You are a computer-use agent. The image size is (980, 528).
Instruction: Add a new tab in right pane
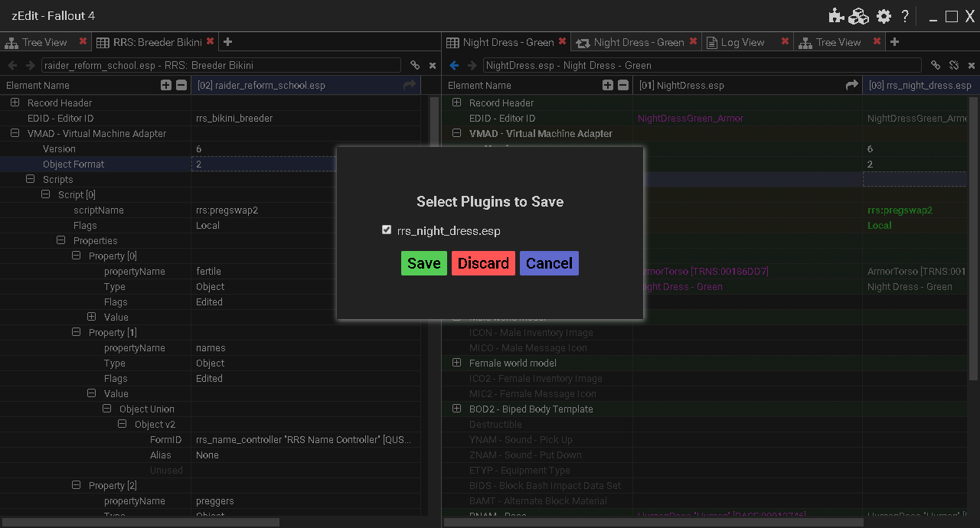click(894, 42)
